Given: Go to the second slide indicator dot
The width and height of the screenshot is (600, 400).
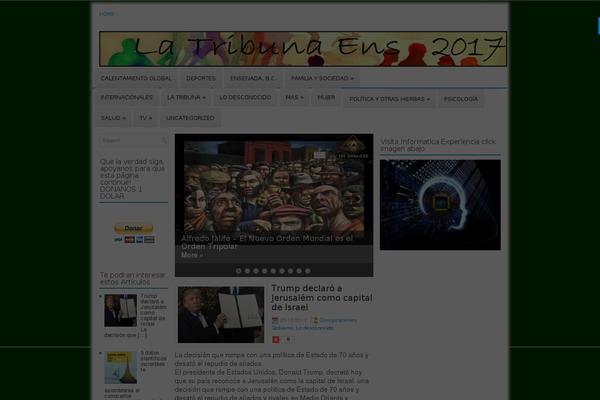Looking at the screenshot, I should click(x=247, y=271).
